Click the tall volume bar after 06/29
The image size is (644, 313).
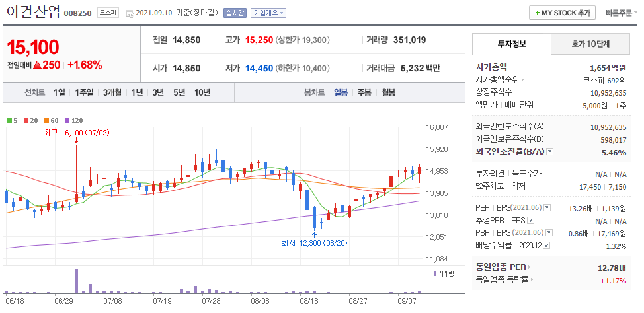[77, 281]
